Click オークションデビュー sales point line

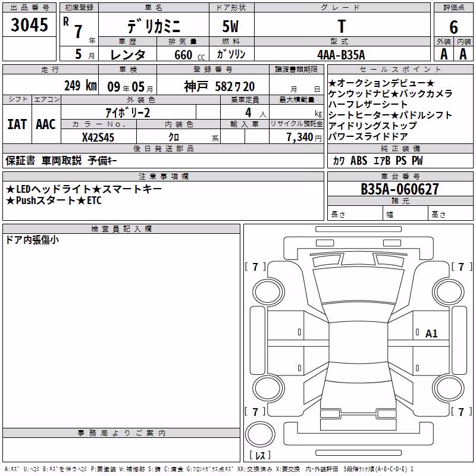coord(381,83)
